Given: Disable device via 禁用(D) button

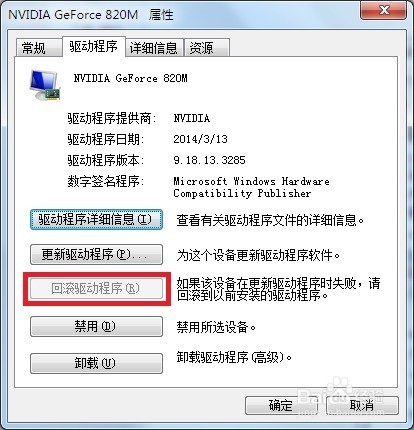Looking at the screenshot, I should click(x=96, y=326).
